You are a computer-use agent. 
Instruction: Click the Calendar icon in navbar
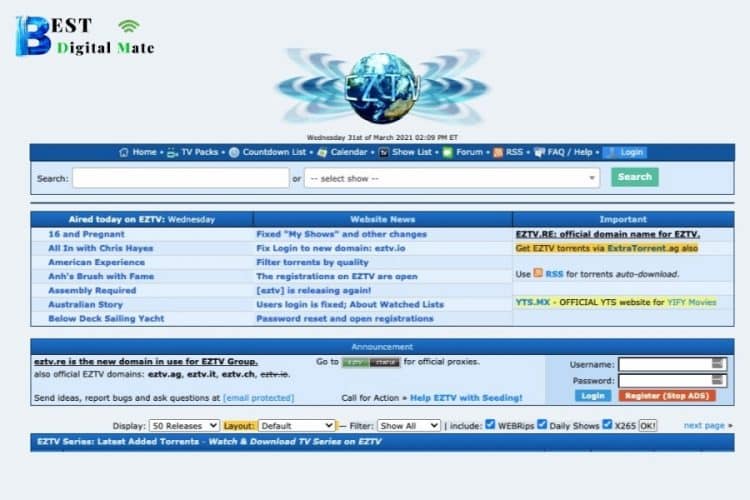[322, 153]
